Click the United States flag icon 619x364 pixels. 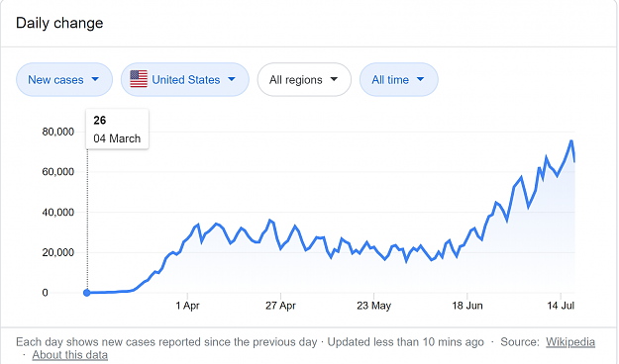click(139, 79)
